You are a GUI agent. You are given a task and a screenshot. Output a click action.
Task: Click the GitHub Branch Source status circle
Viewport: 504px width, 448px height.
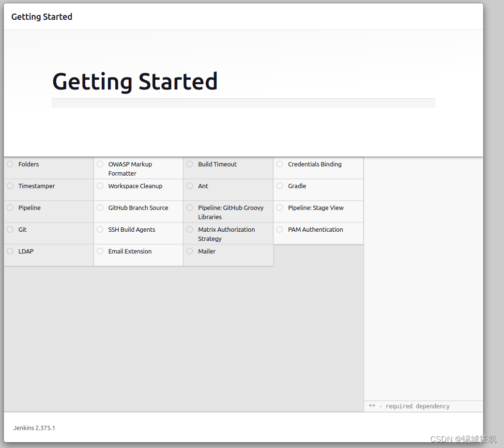coord(100,208)
